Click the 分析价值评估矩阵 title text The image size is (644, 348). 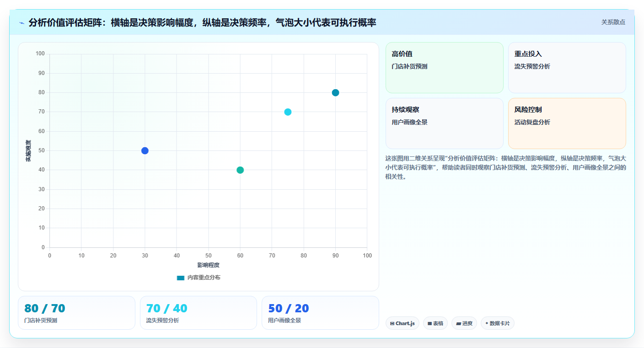pos(202,22)
